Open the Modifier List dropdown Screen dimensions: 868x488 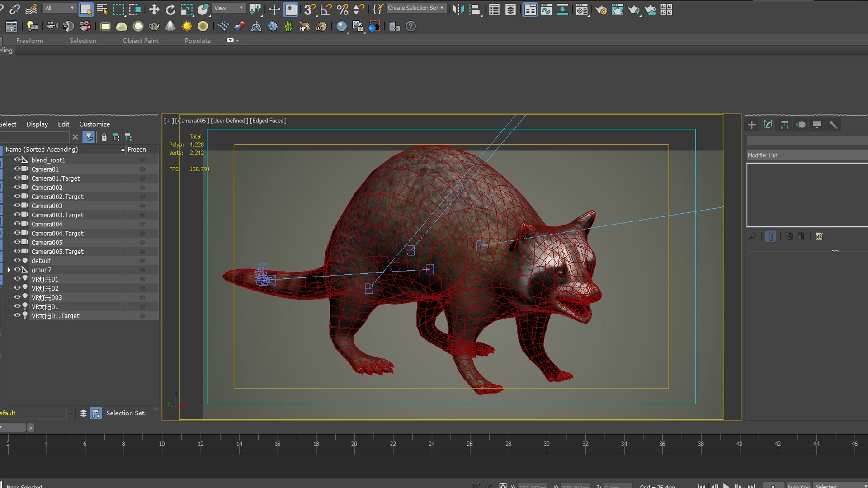[x=807, y=155]
